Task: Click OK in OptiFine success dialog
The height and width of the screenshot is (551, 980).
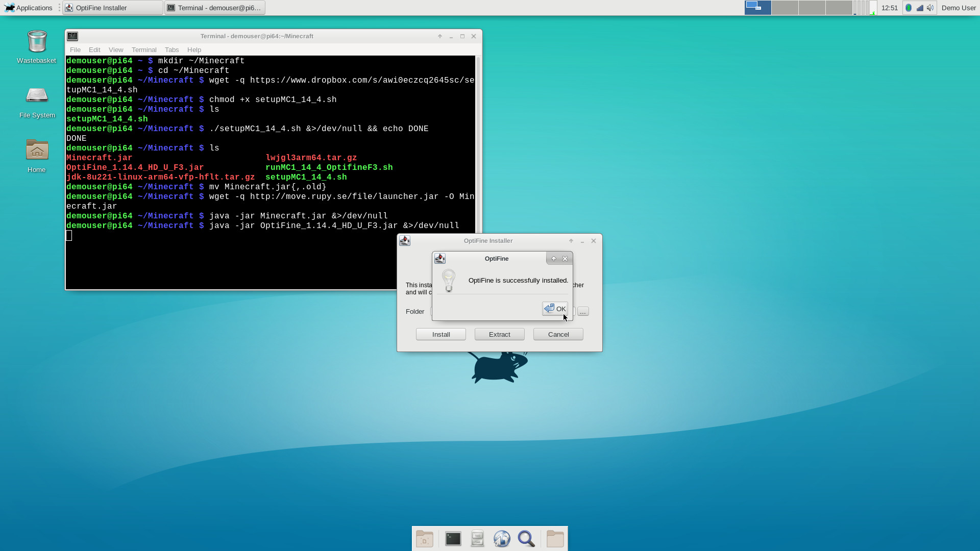Action: pyautogui.click(x=555, y=309)
